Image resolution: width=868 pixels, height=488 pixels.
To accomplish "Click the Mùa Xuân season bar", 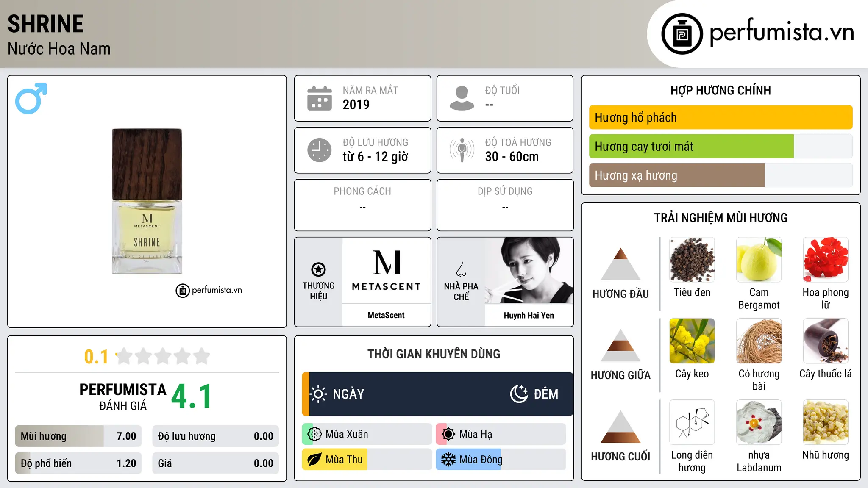I will click(367, 434).
